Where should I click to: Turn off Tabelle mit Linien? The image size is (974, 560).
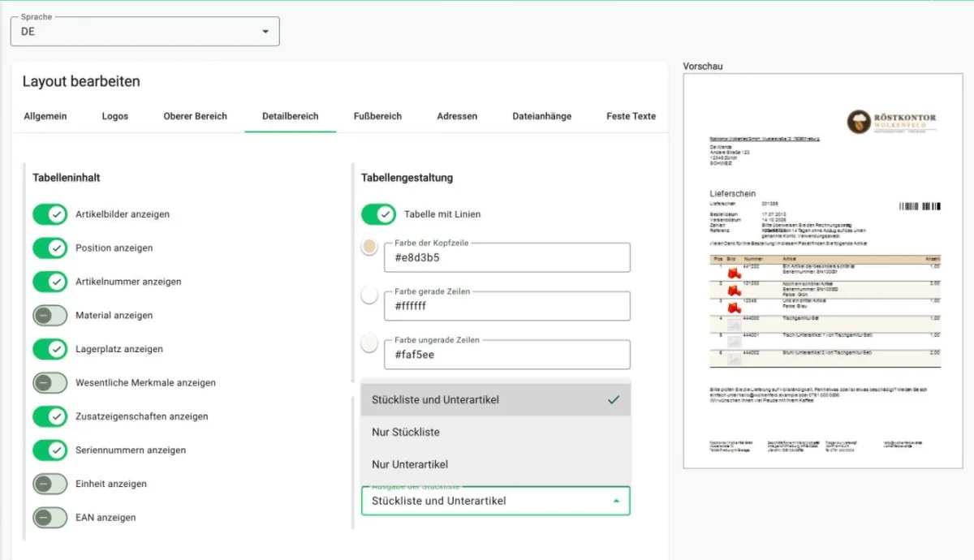[x=378, y=214]
